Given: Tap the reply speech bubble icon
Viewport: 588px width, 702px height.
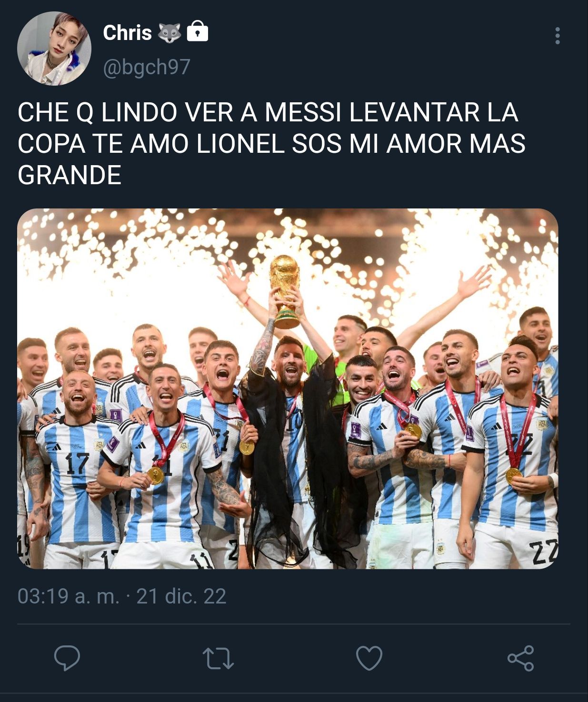Looking at the screenshot, I should point(67,658).
